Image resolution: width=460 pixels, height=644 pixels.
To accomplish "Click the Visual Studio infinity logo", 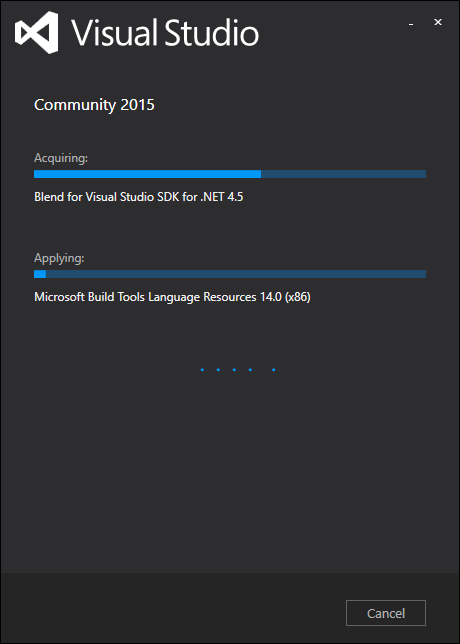I will pyautogui.click(x=36, y=32).
